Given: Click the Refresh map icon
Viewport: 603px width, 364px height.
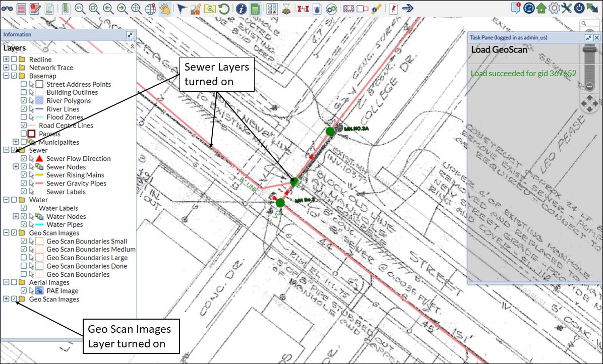Looking at the screenshot, I should pyautogui.click(x=224, y=8).
